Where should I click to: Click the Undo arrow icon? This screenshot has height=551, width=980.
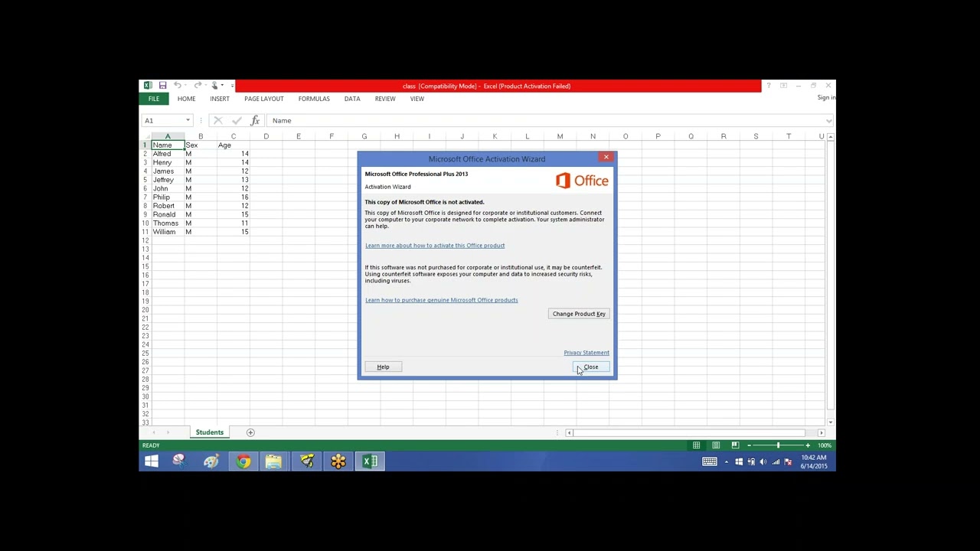[x=177, y=86]
